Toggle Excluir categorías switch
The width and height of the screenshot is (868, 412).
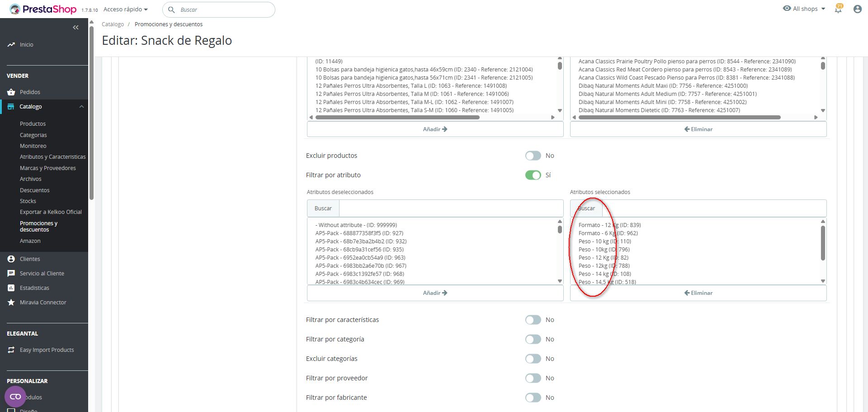coord(533,359)
